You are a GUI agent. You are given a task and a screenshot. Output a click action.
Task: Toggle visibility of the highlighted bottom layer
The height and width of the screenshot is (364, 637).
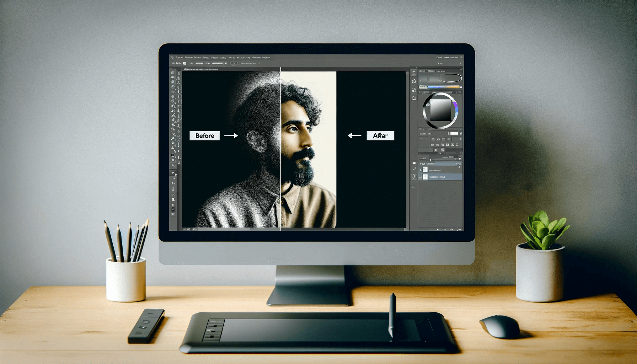pos(421,177)
